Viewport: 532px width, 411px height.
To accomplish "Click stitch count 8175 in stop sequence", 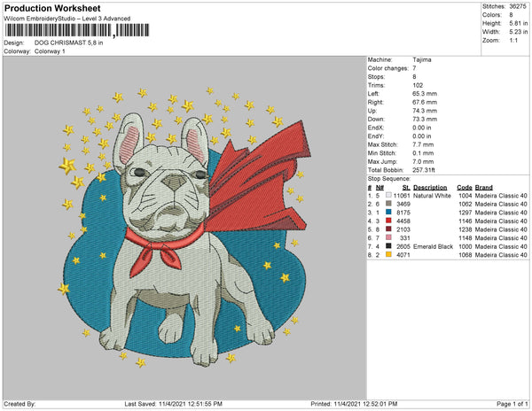I will click(x=403, y=213).
